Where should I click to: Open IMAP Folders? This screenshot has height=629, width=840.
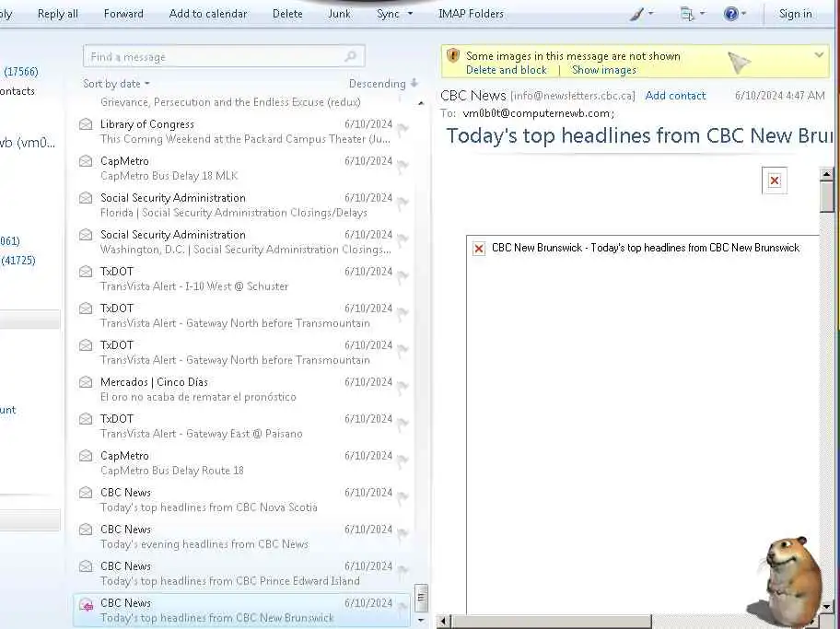(471, 14)
